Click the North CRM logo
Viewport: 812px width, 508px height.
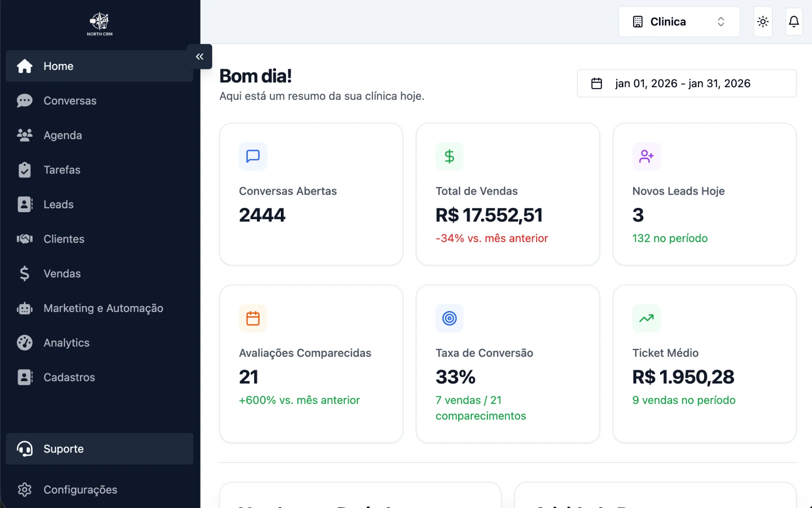(x=100, y=24)
